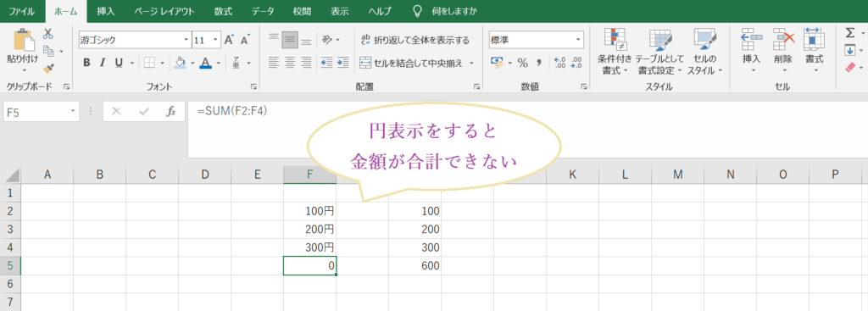Open the font name 游ゴシック dropdown
This screenshot has height=311, width=868.
point(186,41)
